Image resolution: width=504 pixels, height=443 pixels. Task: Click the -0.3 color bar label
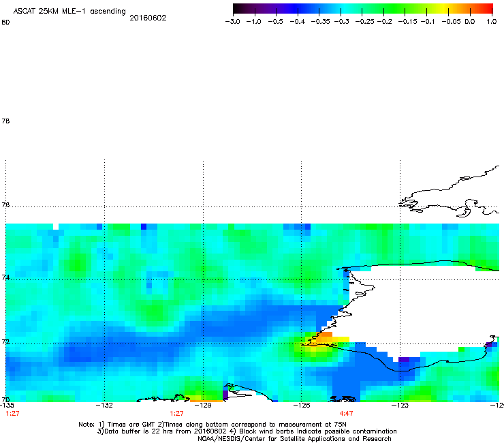coord(342,22)
